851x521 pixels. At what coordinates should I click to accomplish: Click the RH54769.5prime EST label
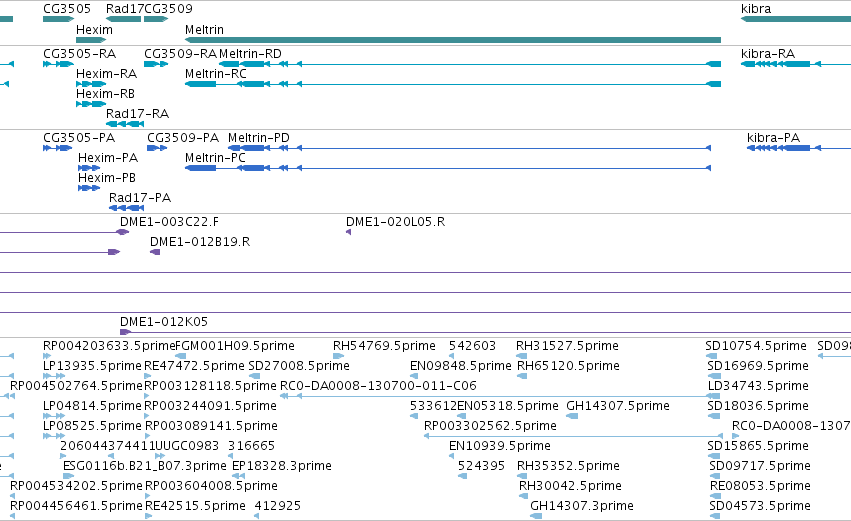pyautogui.click(x=384, y=346)
